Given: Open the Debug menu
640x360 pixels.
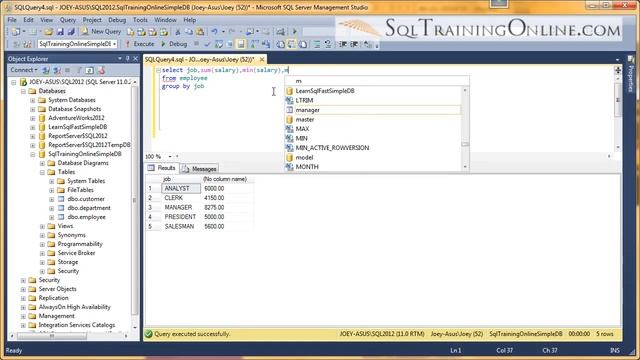Looking at the screenshot, I should pyautogui.click(x=117, y=20).
